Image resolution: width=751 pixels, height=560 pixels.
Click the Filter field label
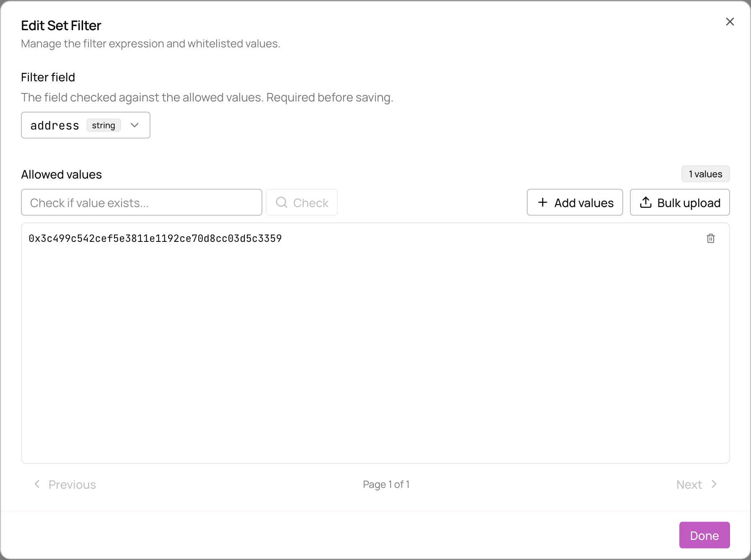[48, 77]
